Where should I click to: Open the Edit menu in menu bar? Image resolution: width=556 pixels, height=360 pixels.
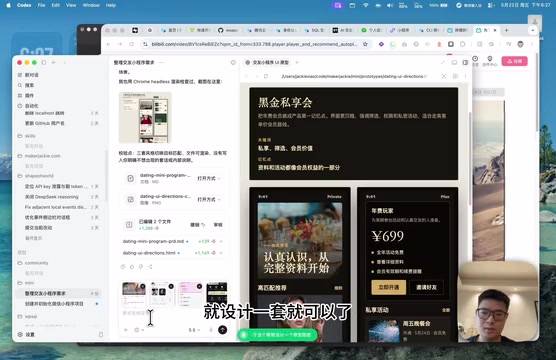point(56,5)
